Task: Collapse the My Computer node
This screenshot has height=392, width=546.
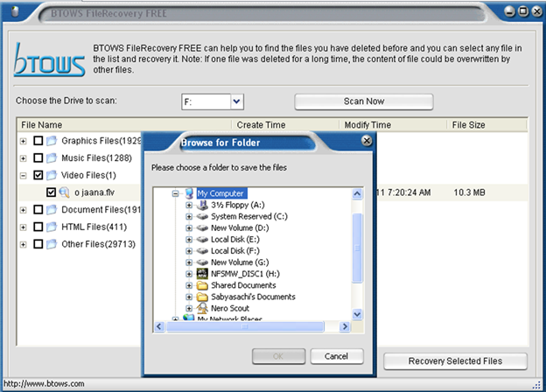Action: tap(176, 193)
